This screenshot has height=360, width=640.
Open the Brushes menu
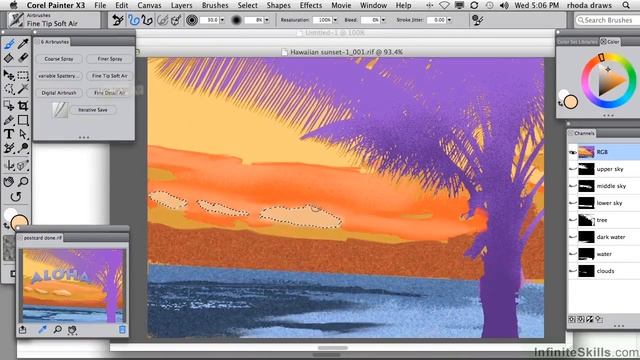tap(215, 5)
